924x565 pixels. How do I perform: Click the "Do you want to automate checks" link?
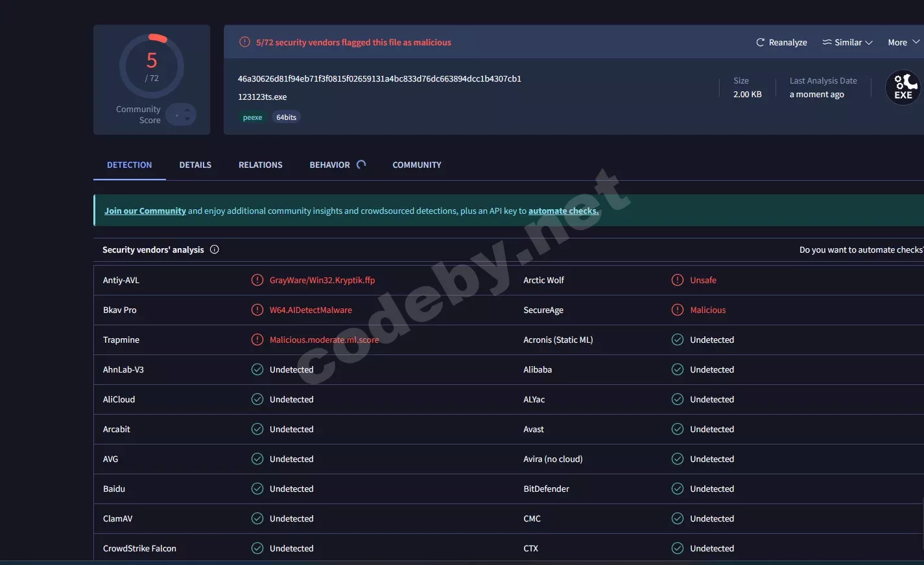pos(861,249)
